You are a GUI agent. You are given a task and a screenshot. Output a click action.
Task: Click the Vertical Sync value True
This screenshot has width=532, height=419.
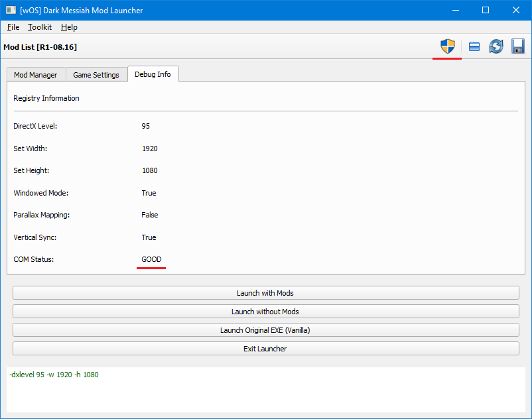[x=149, y=237]
